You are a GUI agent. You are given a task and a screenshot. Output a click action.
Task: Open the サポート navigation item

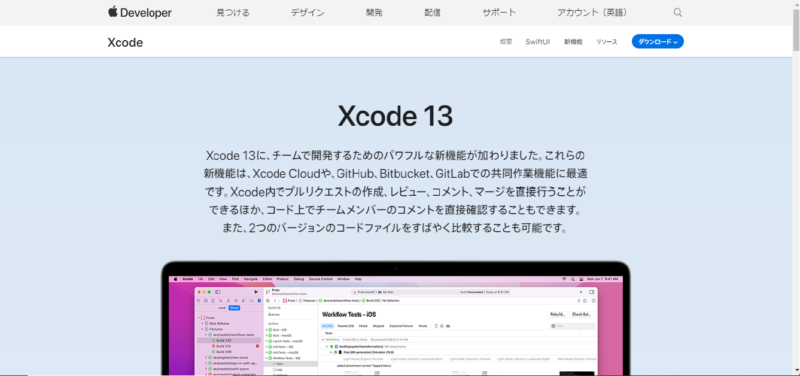(x=499, y=13)
